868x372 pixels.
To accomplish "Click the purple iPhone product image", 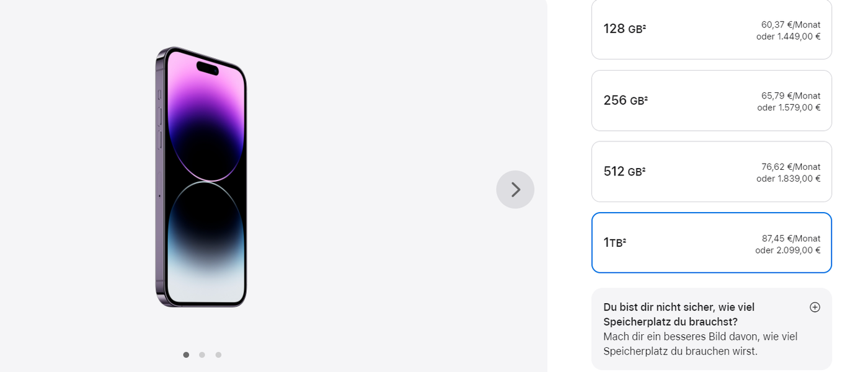I will (x=200, y=177).
